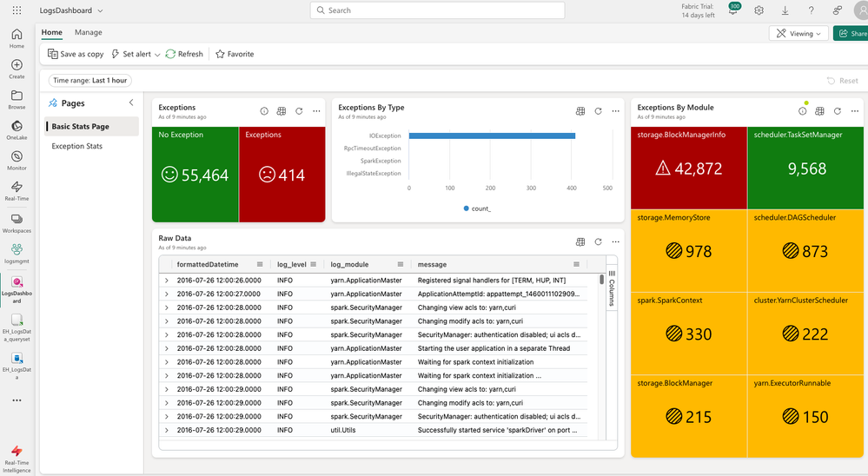
Task: Click storage.BlockManagerInfo 42,872 card
Action: (689, 169)
